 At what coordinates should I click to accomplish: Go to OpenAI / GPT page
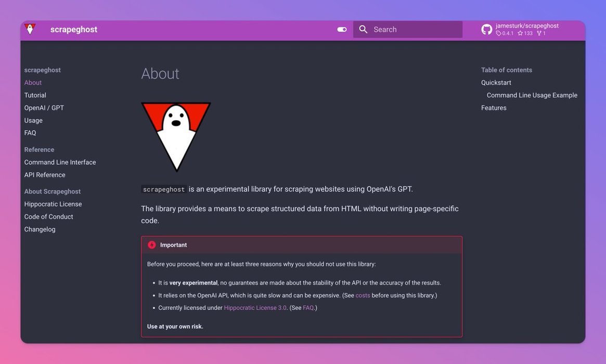(x=44, y=108)
